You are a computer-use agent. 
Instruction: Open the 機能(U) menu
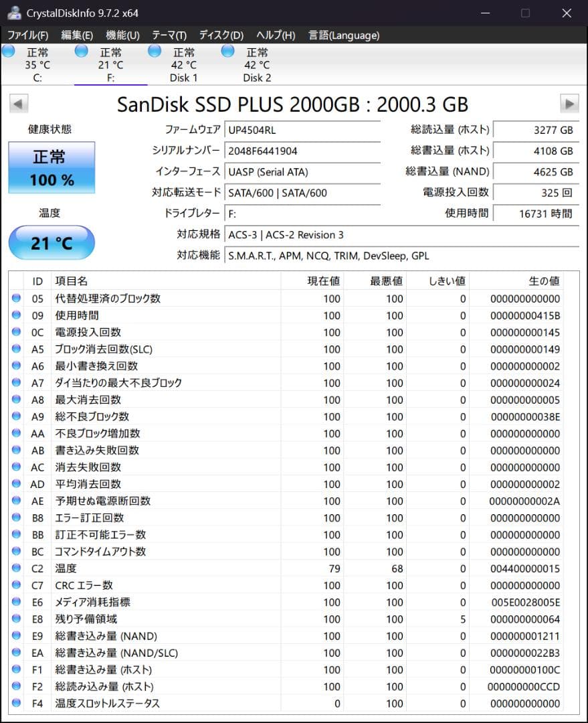(x=123, y=35)
